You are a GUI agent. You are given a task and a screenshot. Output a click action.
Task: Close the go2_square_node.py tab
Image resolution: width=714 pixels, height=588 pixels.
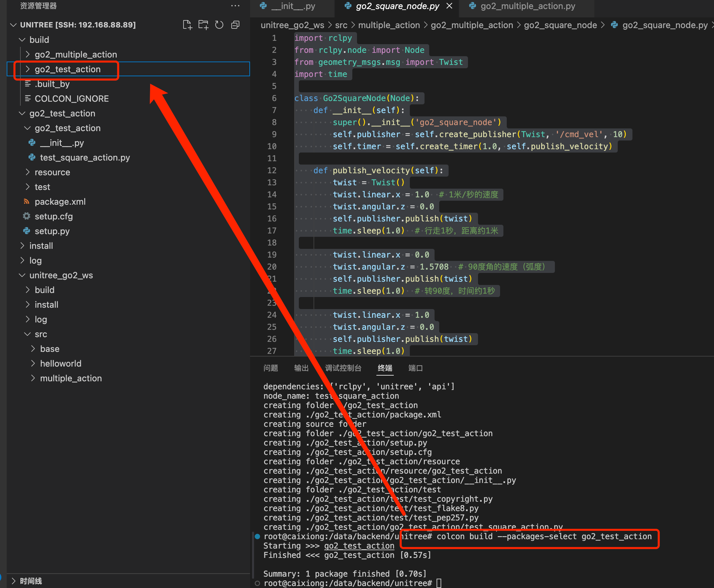[449, 6]
